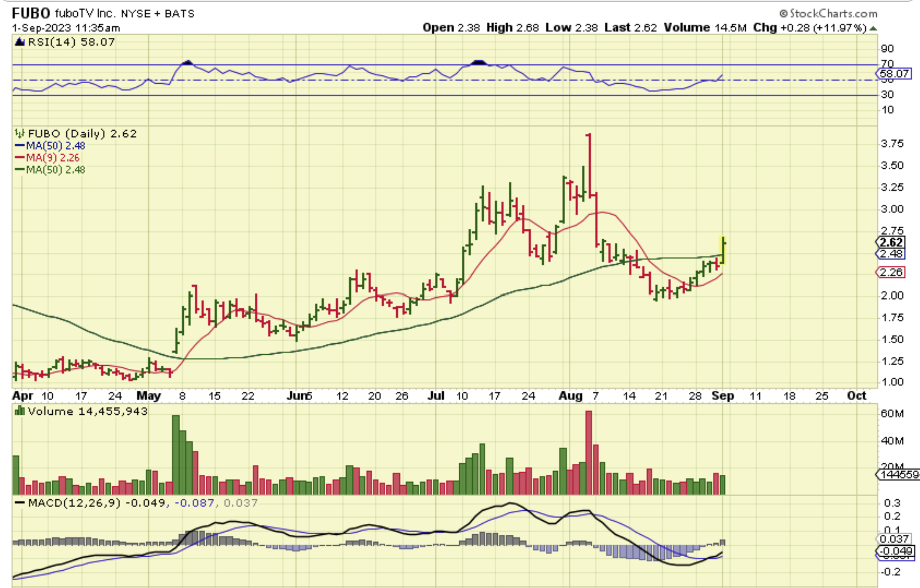Click the green MA(50) 2.48 legend entry
Viewport: 920px width, 588px height.
pyautogui.click(x=50, y=170)
